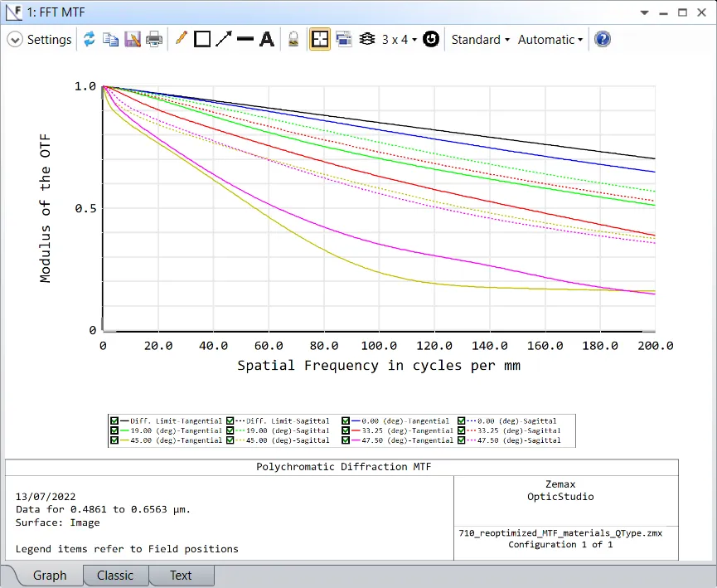This screenshot has width=717, height=588.
Task: Click the print window icon
Action: click(154, 39)
